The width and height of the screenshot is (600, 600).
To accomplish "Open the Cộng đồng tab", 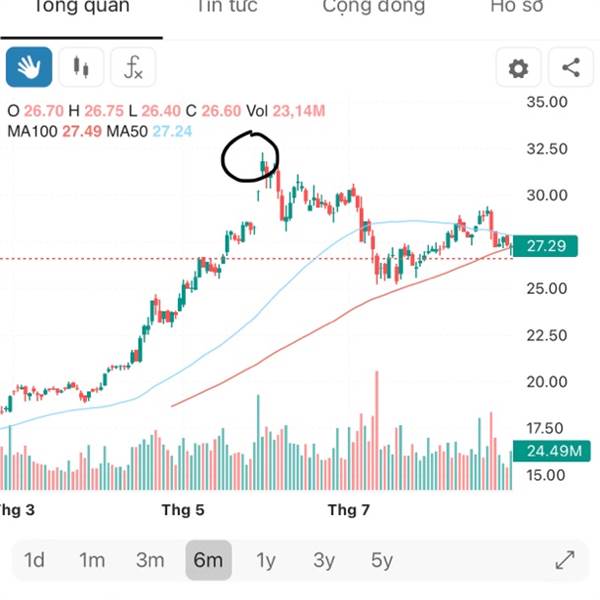I will tap(373, 8).
